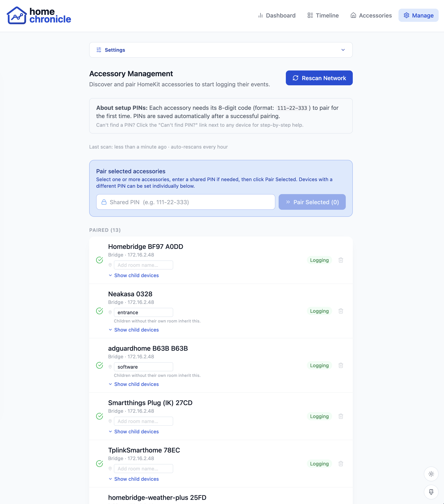Click the Home Chronicle logo
Screen dimensions: 444x504
tap(39, 15)
